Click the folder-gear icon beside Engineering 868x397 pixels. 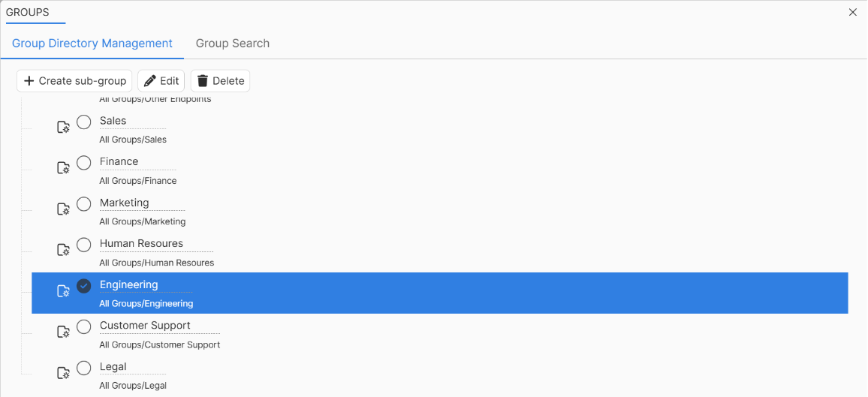64,291
